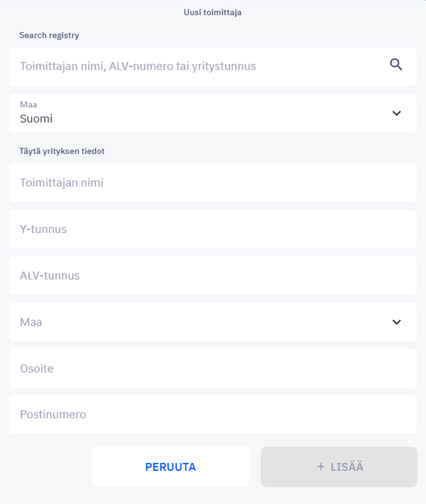The image size is (426, 504).
Task: Select the Suomi value in registry country
Action: point(36,119)
